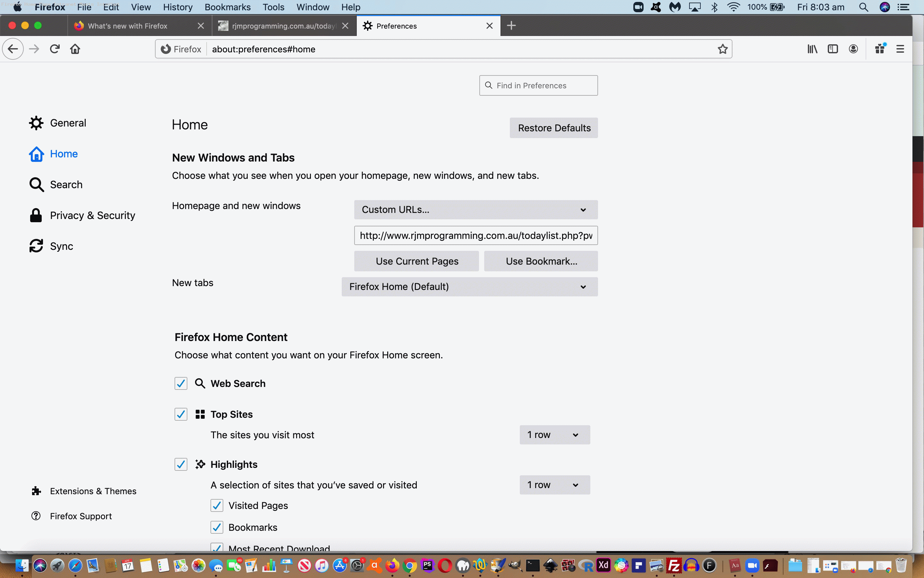
Task: Open the Apple menu
Action: (18, 7)
